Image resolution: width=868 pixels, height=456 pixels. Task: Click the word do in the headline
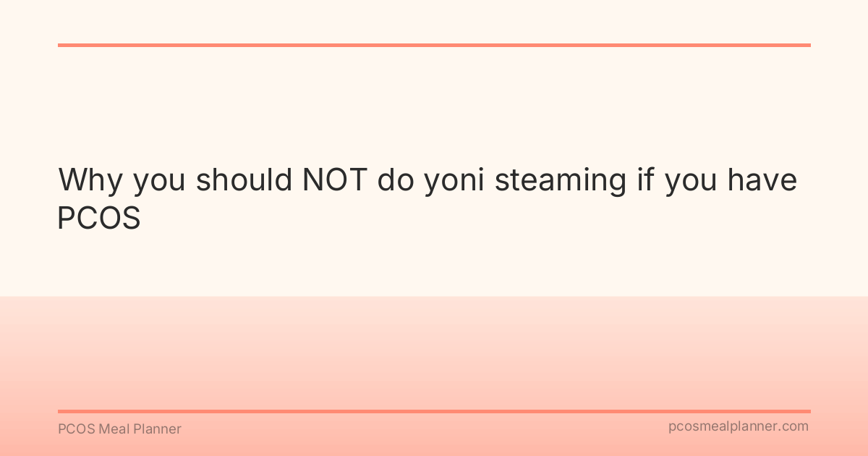(394, 180)
